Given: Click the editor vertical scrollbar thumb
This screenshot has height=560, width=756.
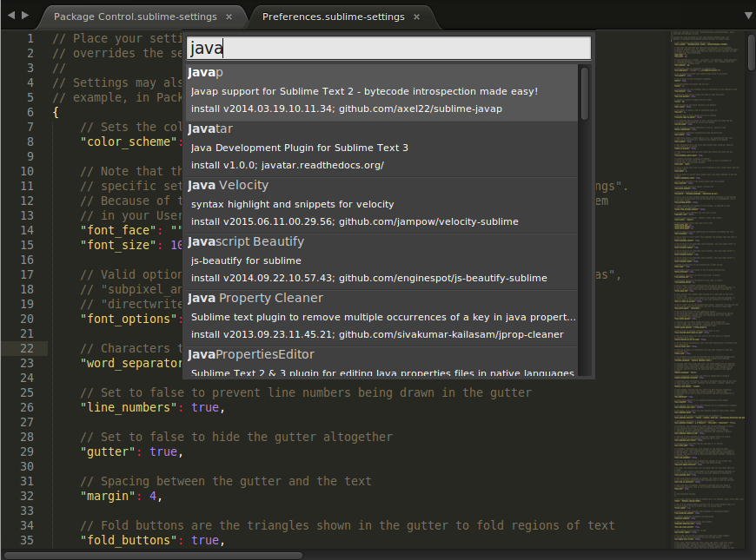Looking at the screenshot, I should coord(751,52).
